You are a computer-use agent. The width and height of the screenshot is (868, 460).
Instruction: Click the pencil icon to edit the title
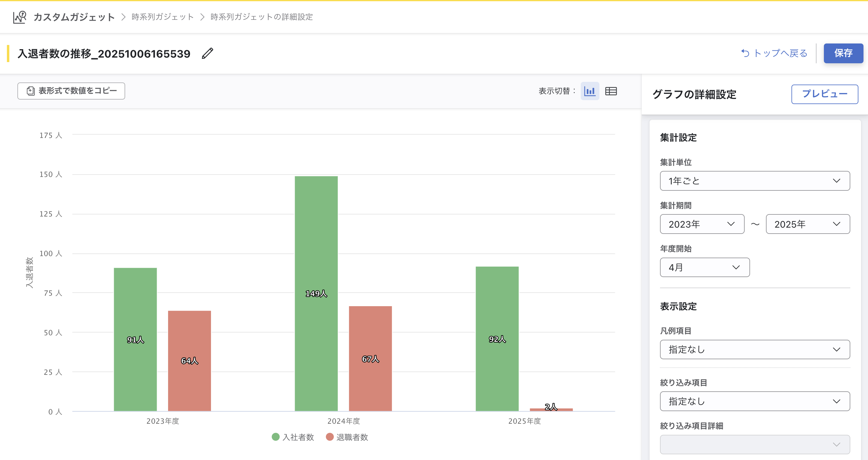pos(207,54)
